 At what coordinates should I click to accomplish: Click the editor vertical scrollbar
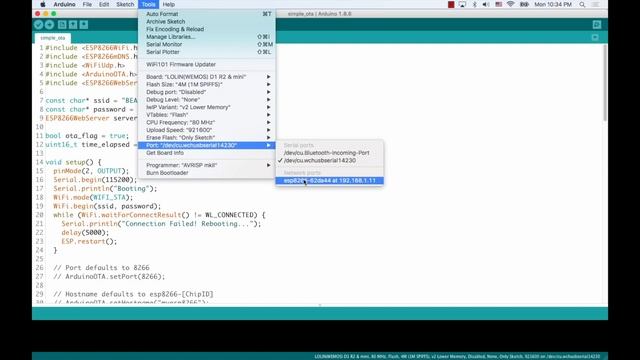(604, 83)
